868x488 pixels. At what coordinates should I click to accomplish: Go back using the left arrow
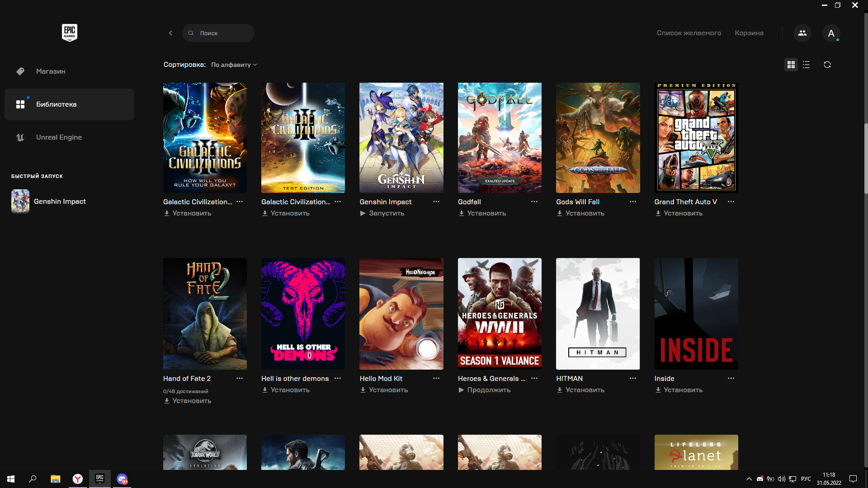click(x=170, y=33)
